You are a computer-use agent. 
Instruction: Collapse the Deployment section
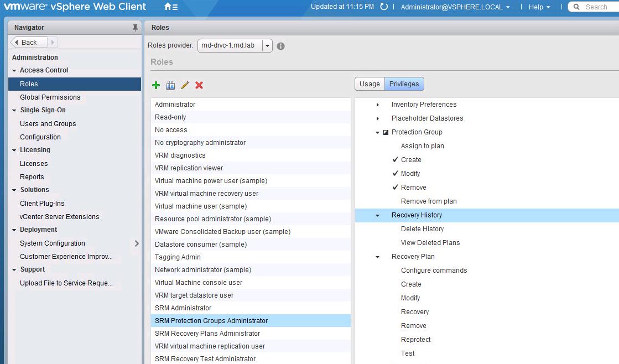pos(14,230)
